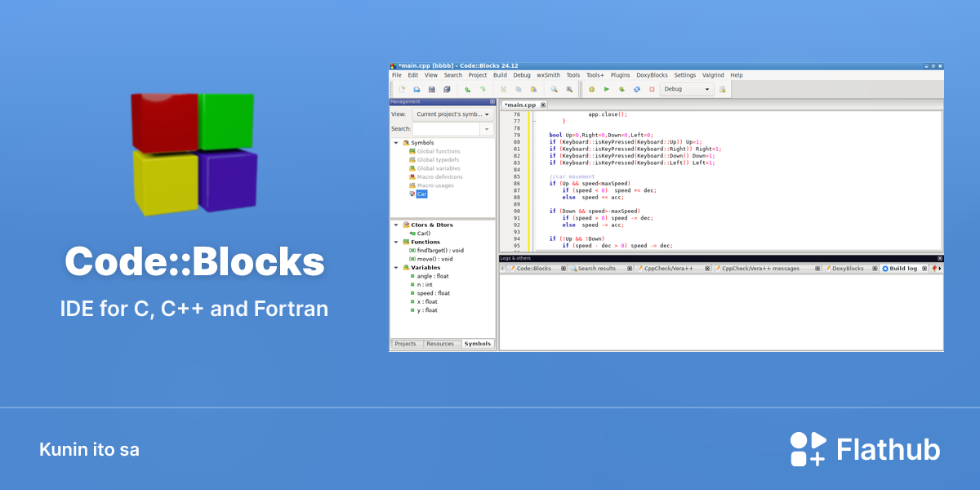Click the red Abort build icon
This screenshot has width=980, height=490.
[652, 89]
